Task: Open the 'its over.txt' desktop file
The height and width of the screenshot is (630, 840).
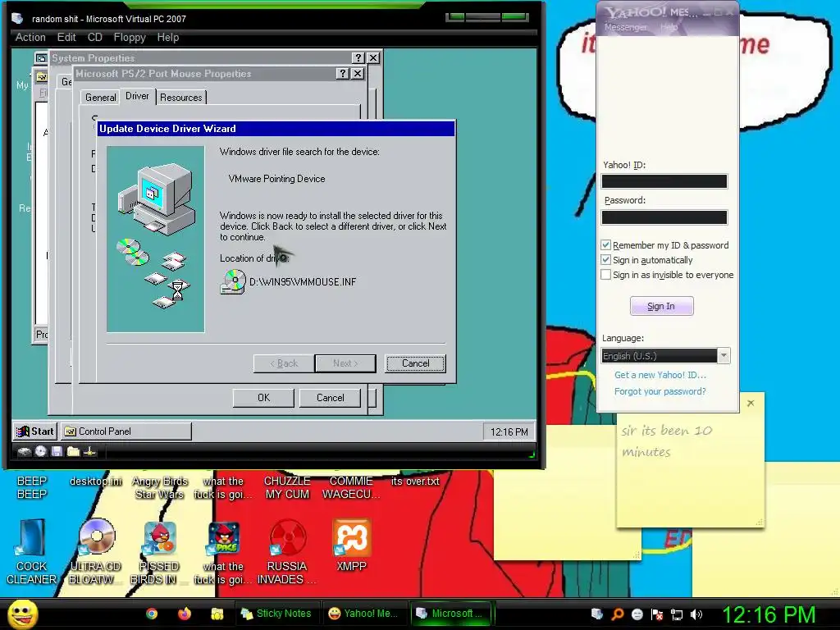Action: pyautogui.click(x=415, y=481)
